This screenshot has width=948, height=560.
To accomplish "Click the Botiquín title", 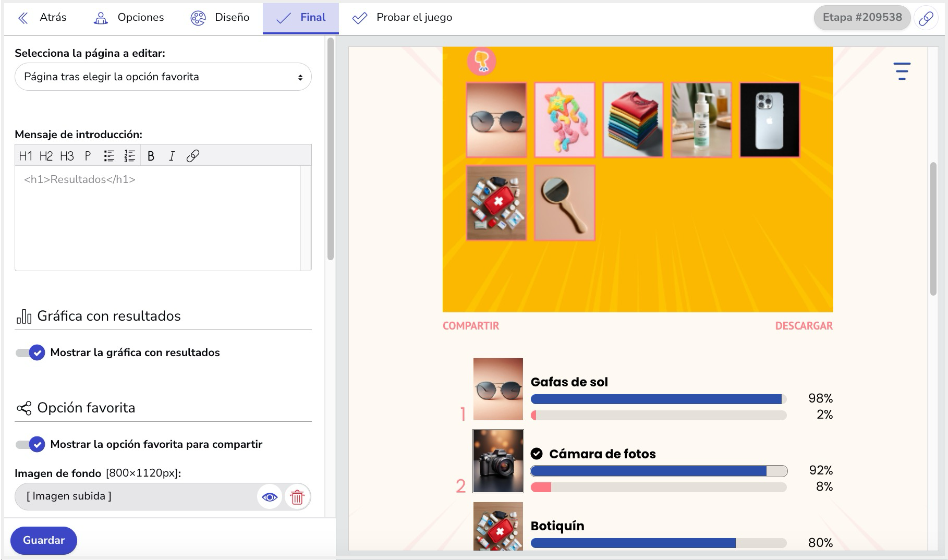I will (x=557, y=526).
